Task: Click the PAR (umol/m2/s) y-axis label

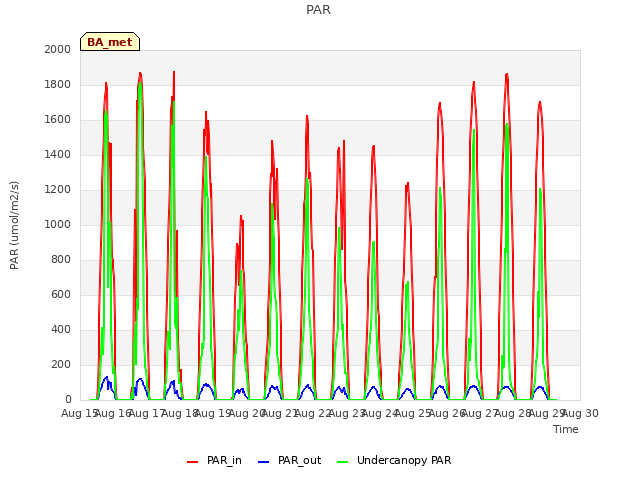Action: (14, 225)
